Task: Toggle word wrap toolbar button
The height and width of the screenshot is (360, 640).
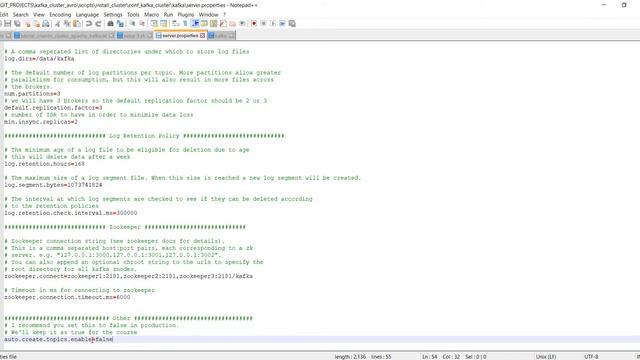Action: 175,24
